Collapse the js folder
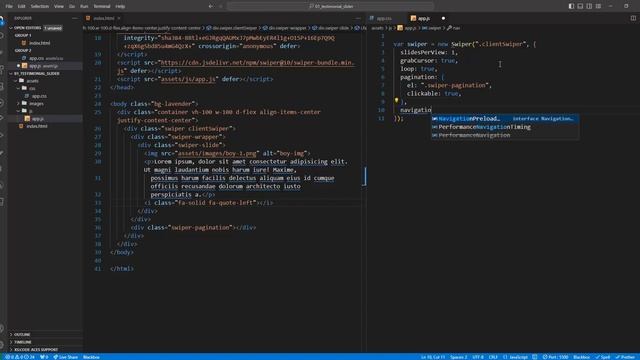This screenshot has width=640, height=360. click(x=30, y=111)
